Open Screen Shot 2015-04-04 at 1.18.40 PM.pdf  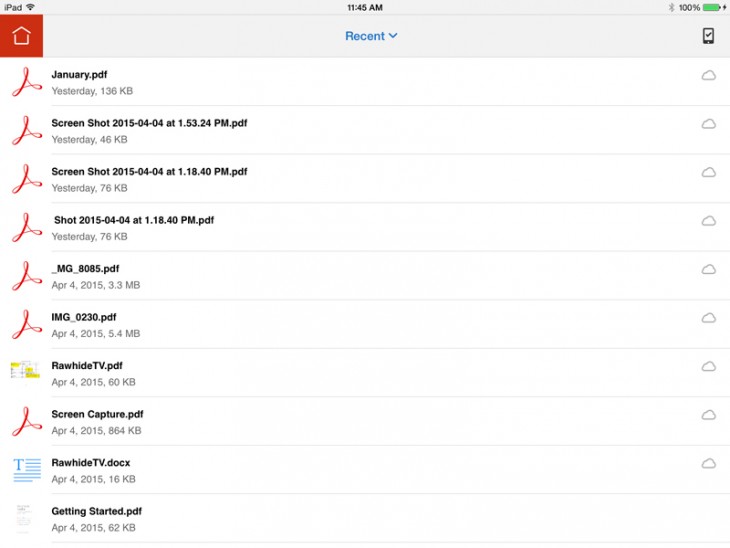[x=149, y=171]
